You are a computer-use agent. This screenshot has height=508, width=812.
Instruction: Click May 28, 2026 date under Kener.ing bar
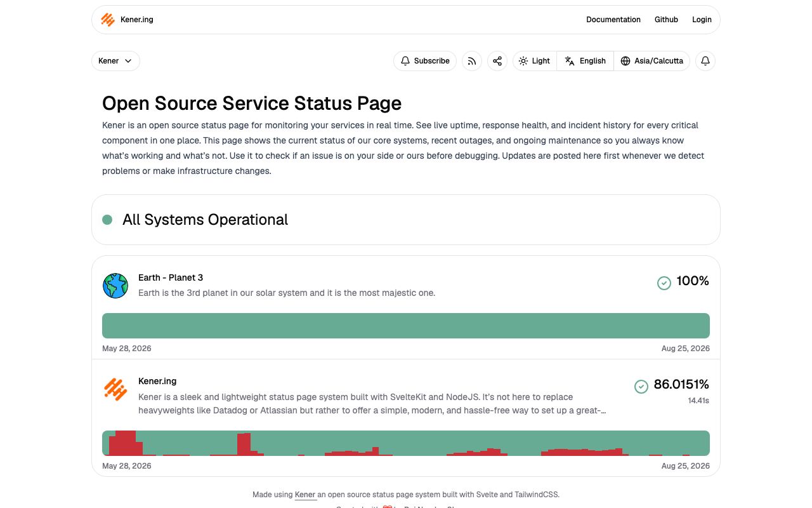[127, 466]
